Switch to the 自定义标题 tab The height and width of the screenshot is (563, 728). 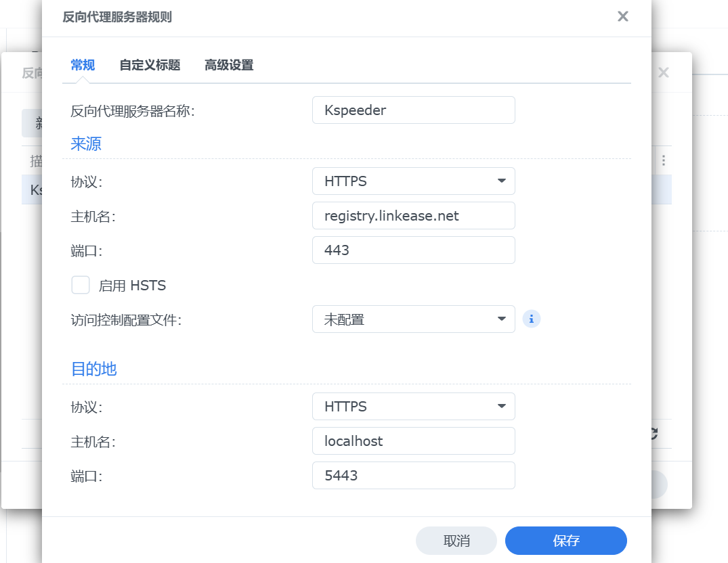[150, 65]
